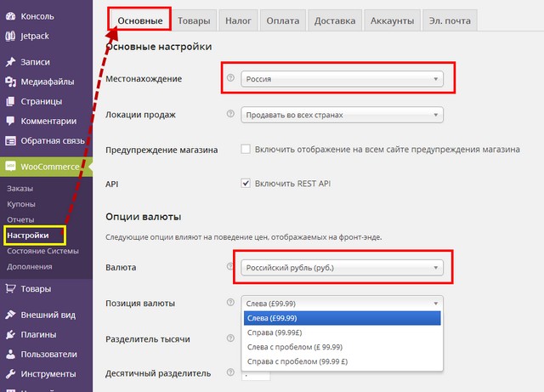Open Заказы under WooCommerce
The height and width of the screenshot is (392, 544).
tap(20, 189)
